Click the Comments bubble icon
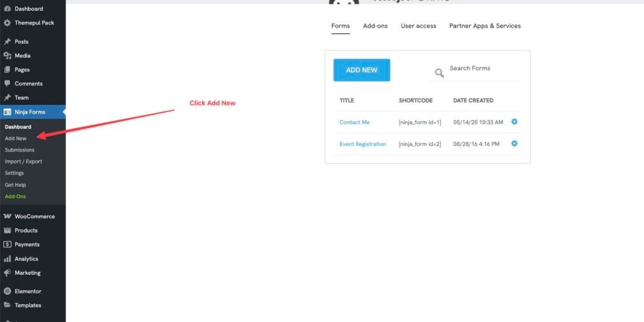The height and width of the screenshot is (322, 644). [x=7, y=84]
